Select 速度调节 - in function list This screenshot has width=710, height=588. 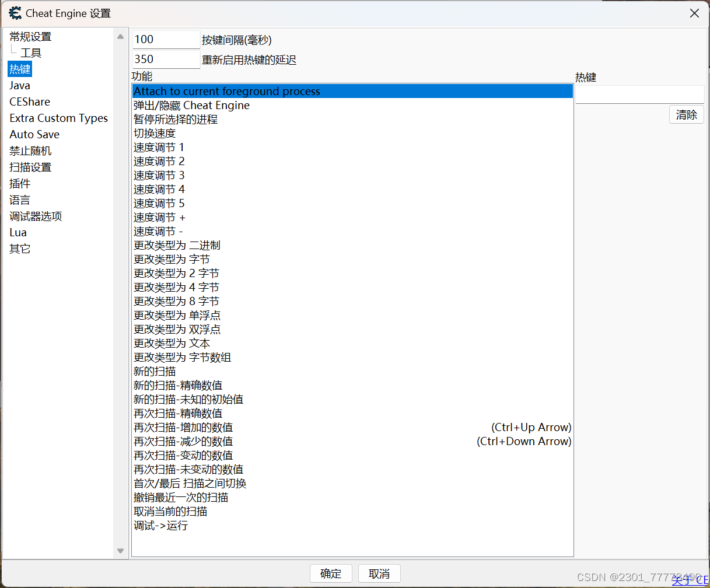(x=352, y=232)
